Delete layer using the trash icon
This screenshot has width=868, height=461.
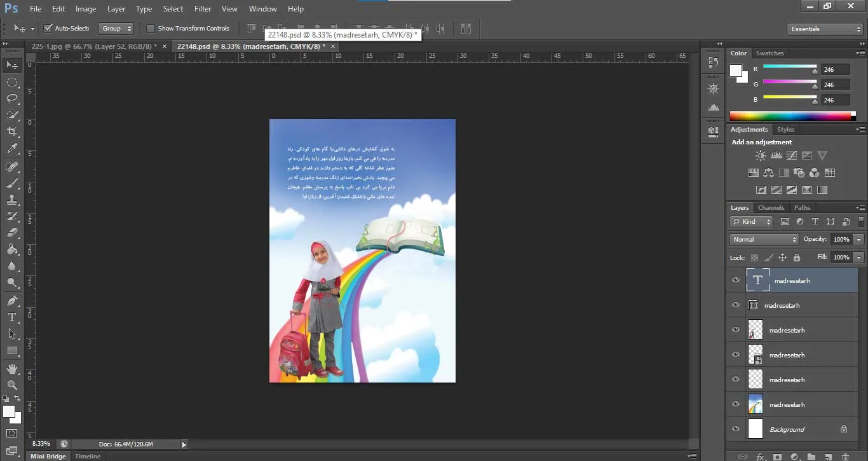click(845, 457)
